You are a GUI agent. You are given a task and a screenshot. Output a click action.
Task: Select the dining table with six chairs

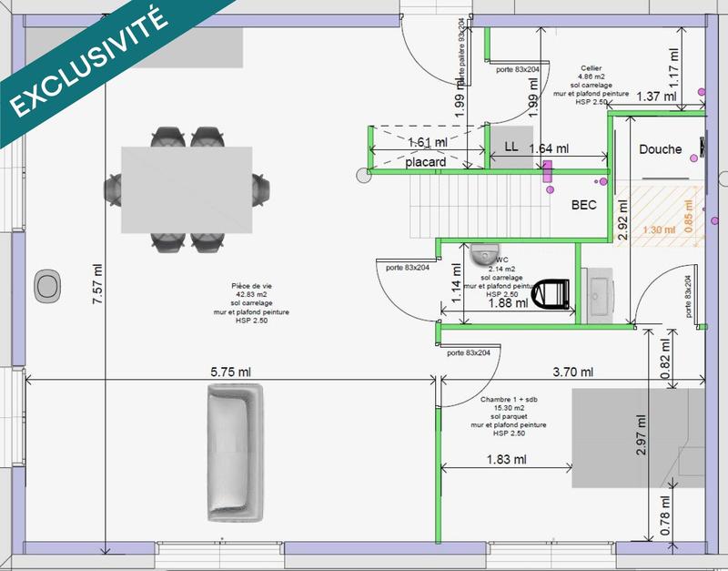point(187,189)
